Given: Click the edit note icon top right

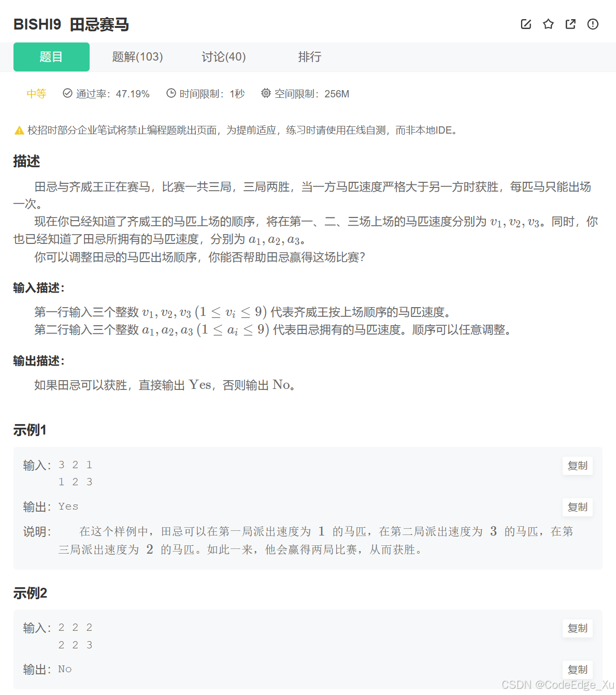Looking at the screenshot, I should [x=526, y=24].
